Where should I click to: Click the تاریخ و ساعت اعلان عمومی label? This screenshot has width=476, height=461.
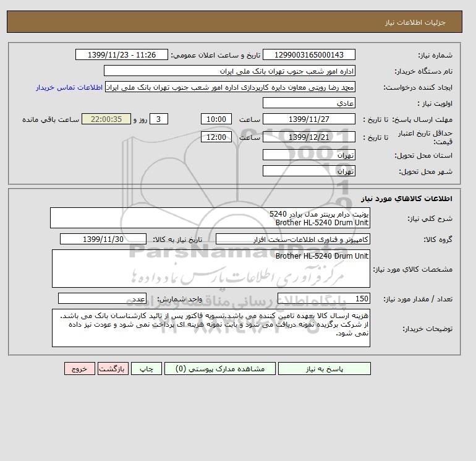(216, 55)
